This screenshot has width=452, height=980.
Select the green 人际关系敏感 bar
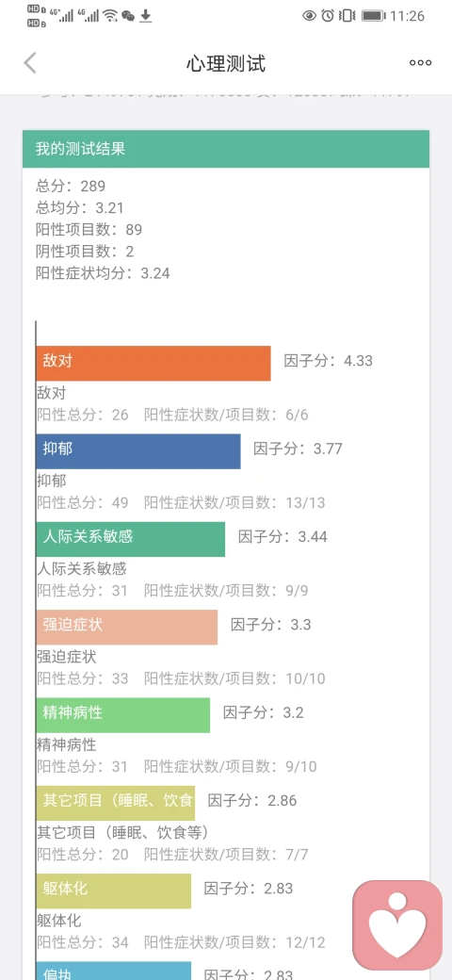(131, 539)
